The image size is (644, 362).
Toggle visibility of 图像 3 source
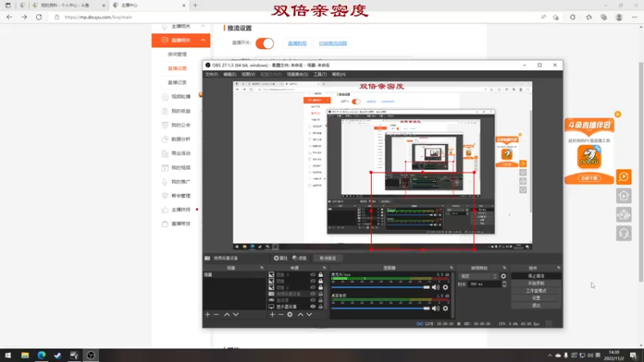click(313, 274)
